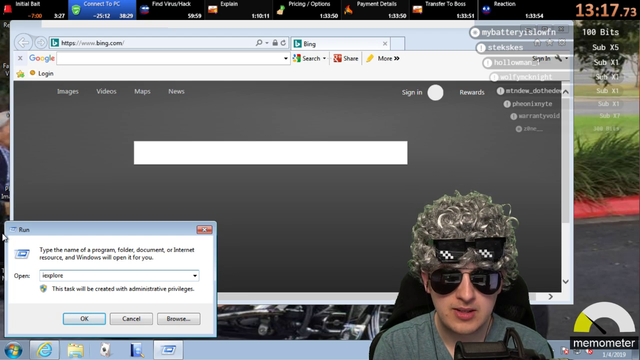This screenshot has height=360, width=640.
Task: Click the page scrollbar up arrow
Action: (x=566, y=92)
